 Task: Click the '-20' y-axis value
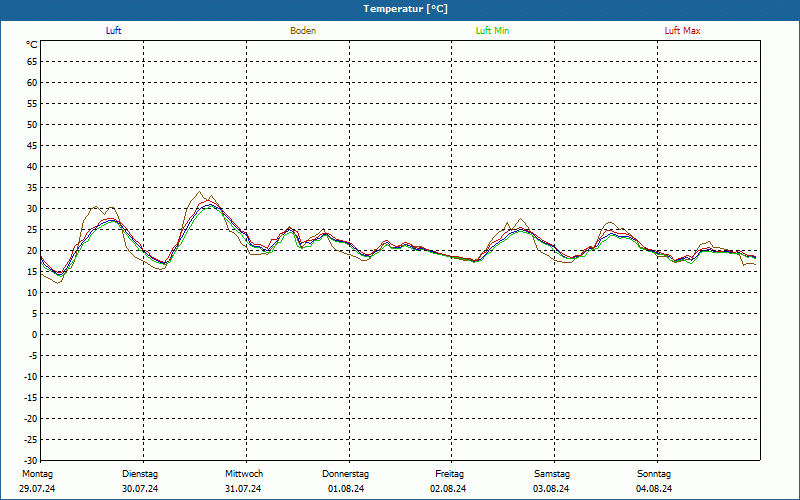click(x=31, y=419)
